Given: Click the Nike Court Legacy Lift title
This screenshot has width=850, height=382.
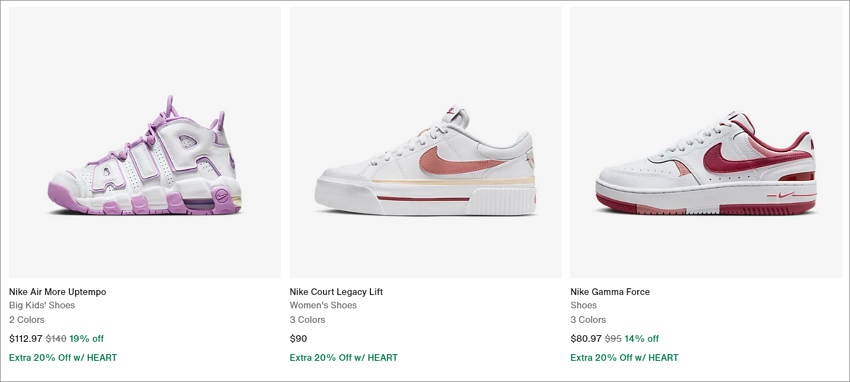Looking at the screenshot, I should click(x=336, y=292).
